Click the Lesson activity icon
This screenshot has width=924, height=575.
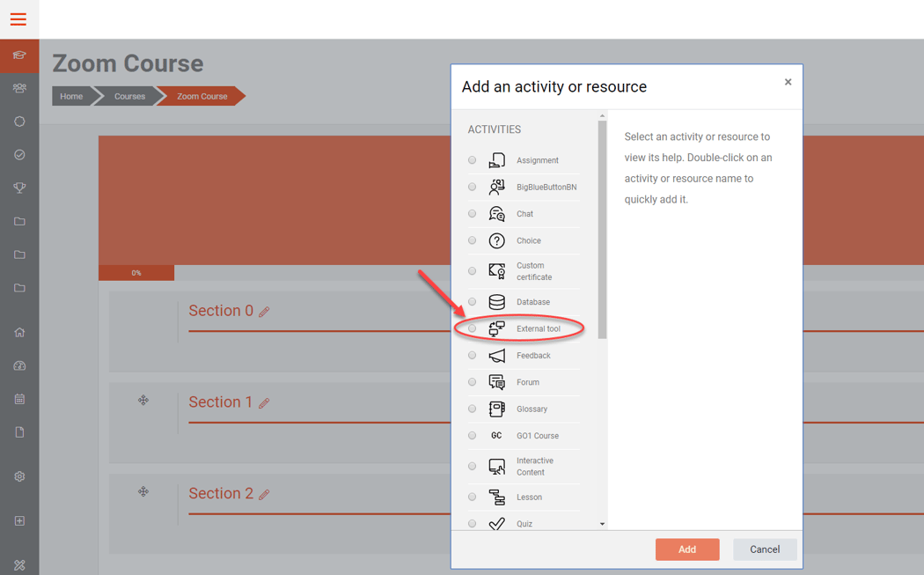coord(495,496)
